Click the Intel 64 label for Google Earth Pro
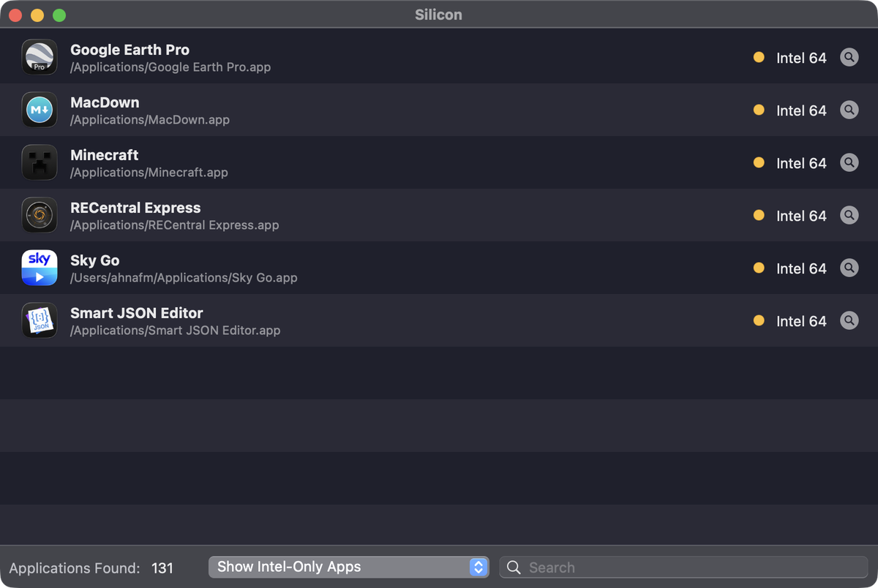 [801, 58]
